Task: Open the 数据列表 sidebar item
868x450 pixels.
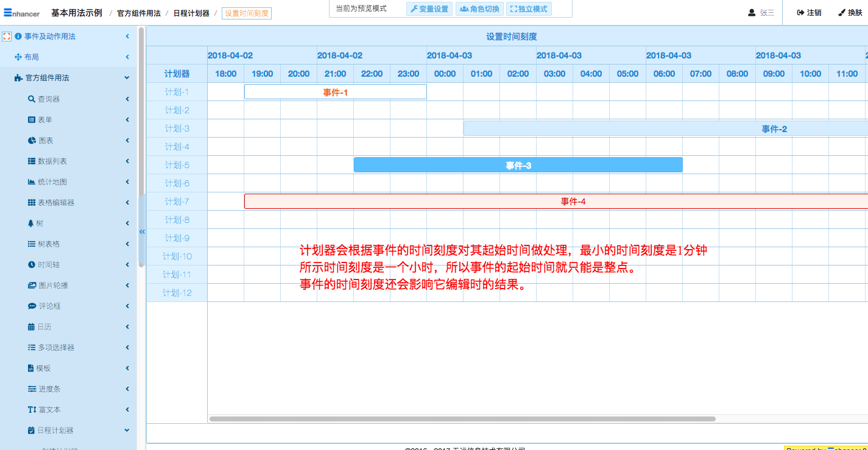Action: [52, 161]
